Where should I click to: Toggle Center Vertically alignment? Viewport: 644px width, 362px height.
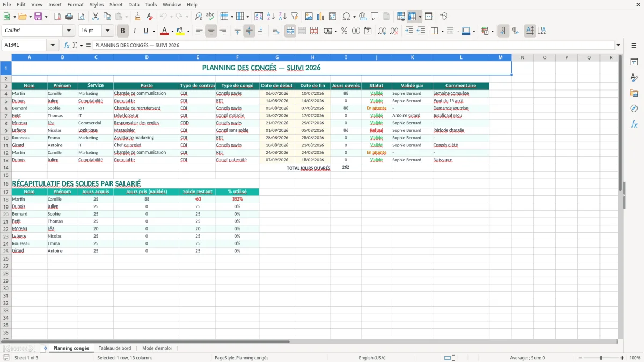point(249,31)
